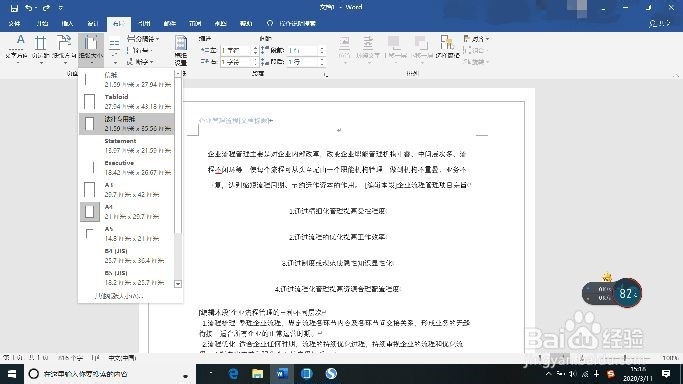Choose the highlighted 21.59 x 35.56 paper size
The image size is (683, 384).
point(127,124)
